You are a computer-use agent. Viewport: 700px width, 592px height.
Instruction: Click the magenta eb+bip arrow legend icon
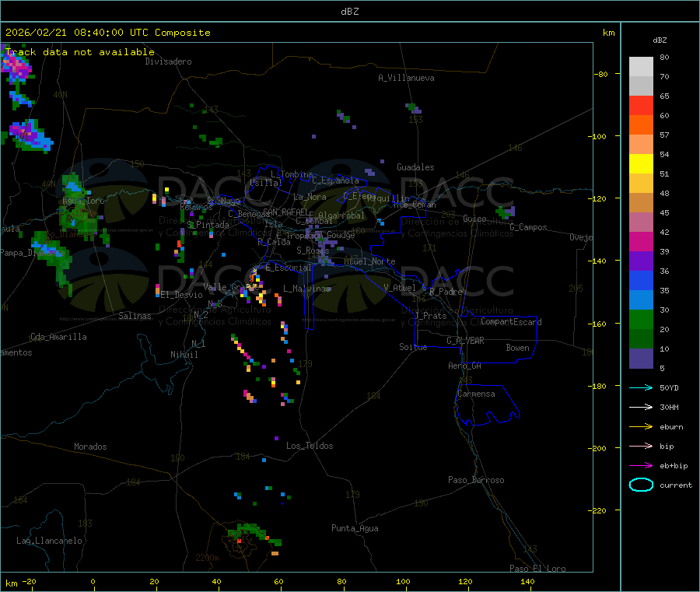[641, 466]
